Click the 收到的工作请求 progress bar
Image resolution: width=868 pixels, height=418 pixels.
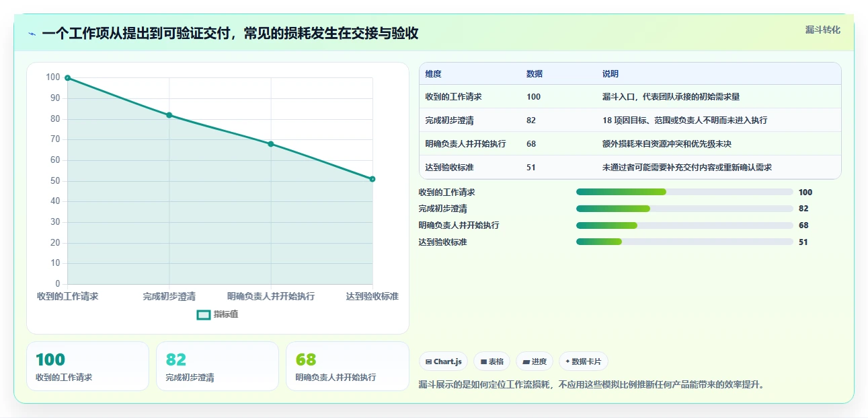coord(684,193)
